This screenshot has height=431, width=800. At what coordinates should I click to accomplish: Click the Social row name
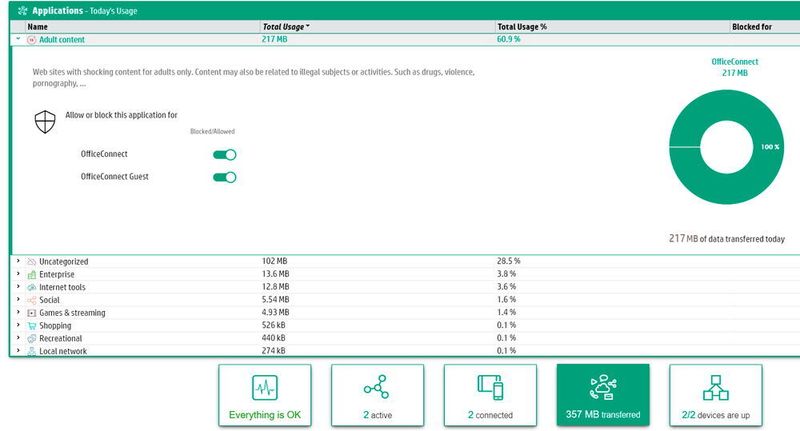tap(49, 300)
